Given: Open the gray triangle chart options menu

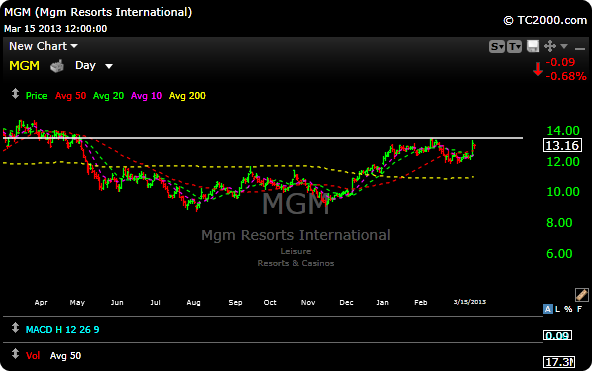Looking at the screenshot, I should tap(564, 46).
